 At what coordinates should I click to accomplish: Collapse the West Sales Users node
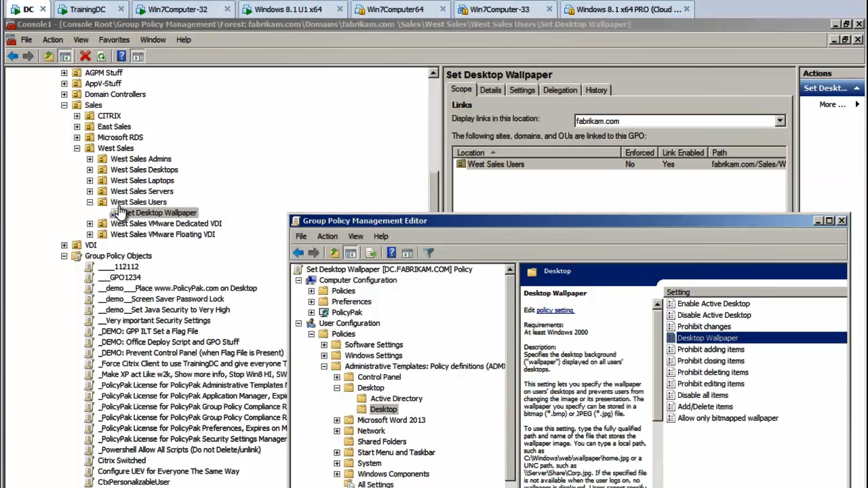(x=90, y=202)
